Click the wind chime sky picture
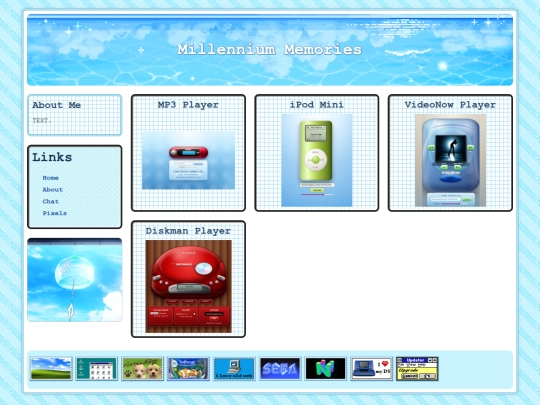The image size is (540, 405). [75, 280]
